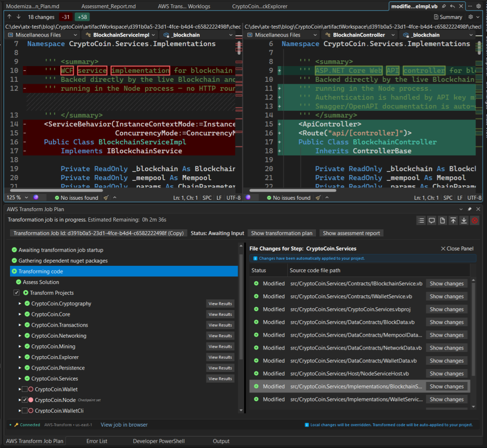Show changes for BlockData.vb

point(447,322)
